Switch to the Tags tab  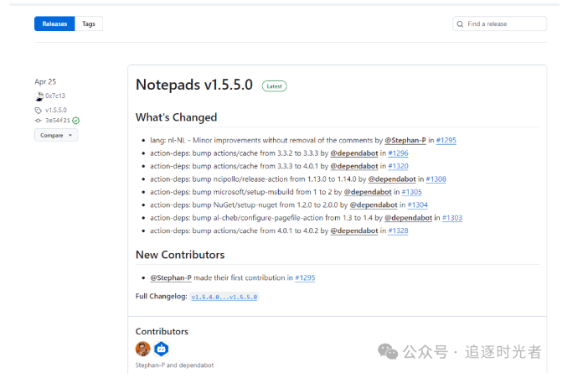(x=89, y=24)
